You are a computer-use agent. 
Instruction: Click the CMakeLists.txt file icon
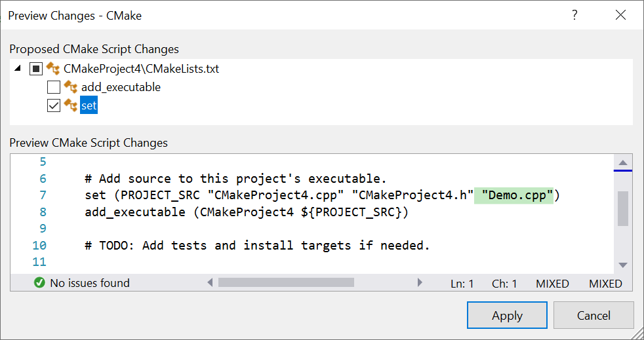point(54,68)
